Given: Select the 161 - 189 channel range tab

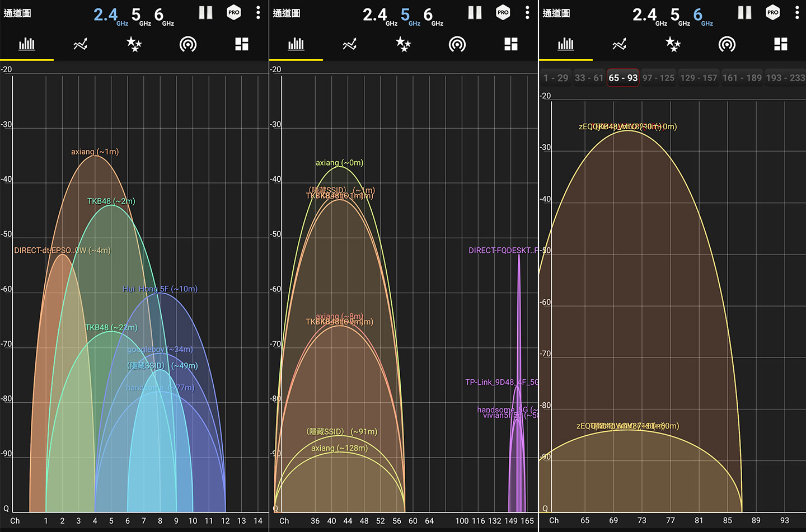Looking at the screenshot, I should pos(742,78).
